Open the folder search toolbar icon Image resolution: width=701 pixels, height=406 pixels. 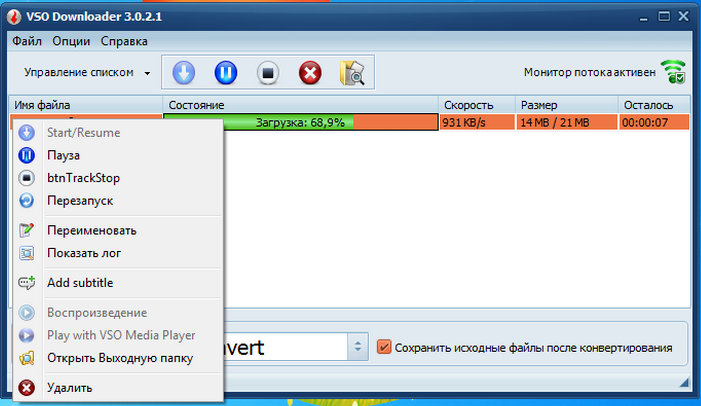pyautogui.click(x=352, y=73)
